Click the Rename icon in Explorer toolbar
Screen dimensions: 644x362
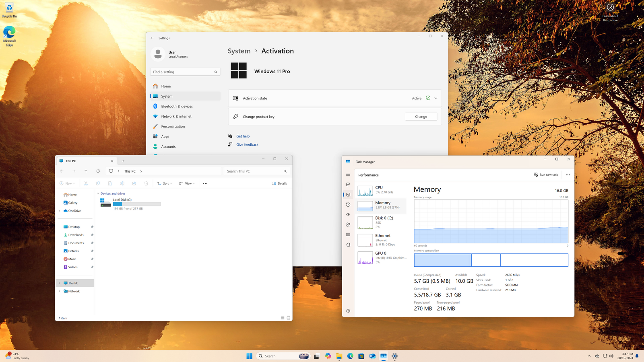tap(122, 183)
